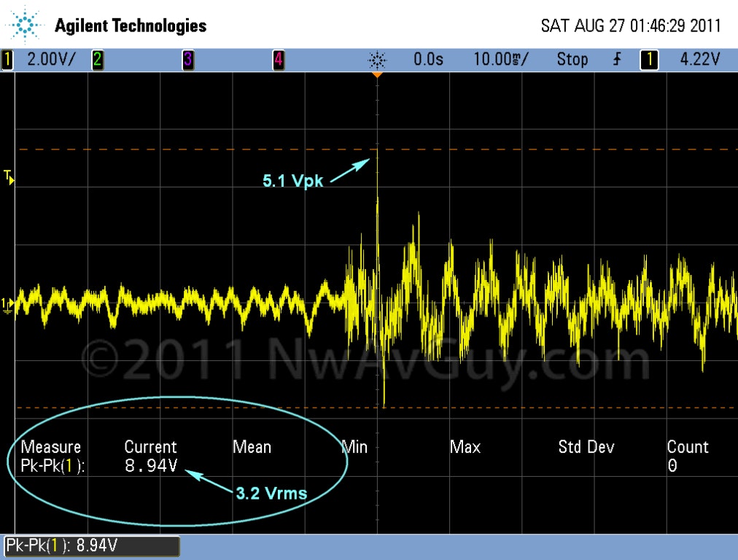Click the trigger level T marker
This screenshot has width=738, height=560.
9,176
